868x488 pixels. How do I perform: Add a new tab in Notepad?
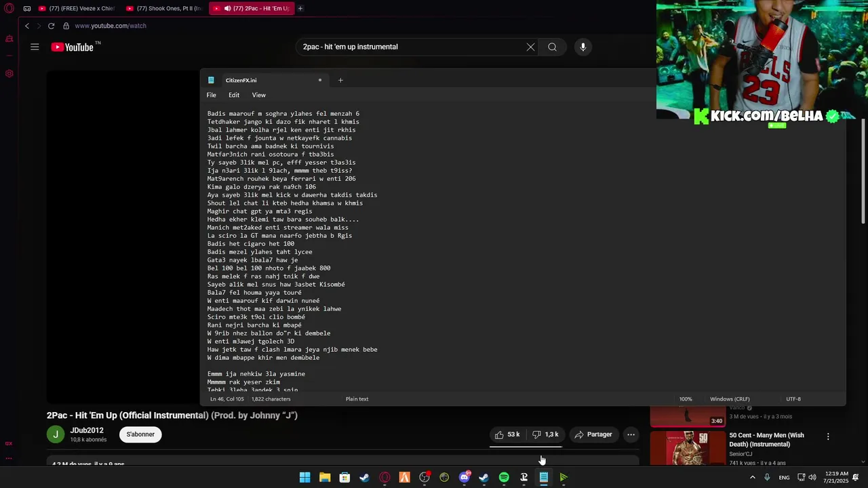tap(340, 80)
